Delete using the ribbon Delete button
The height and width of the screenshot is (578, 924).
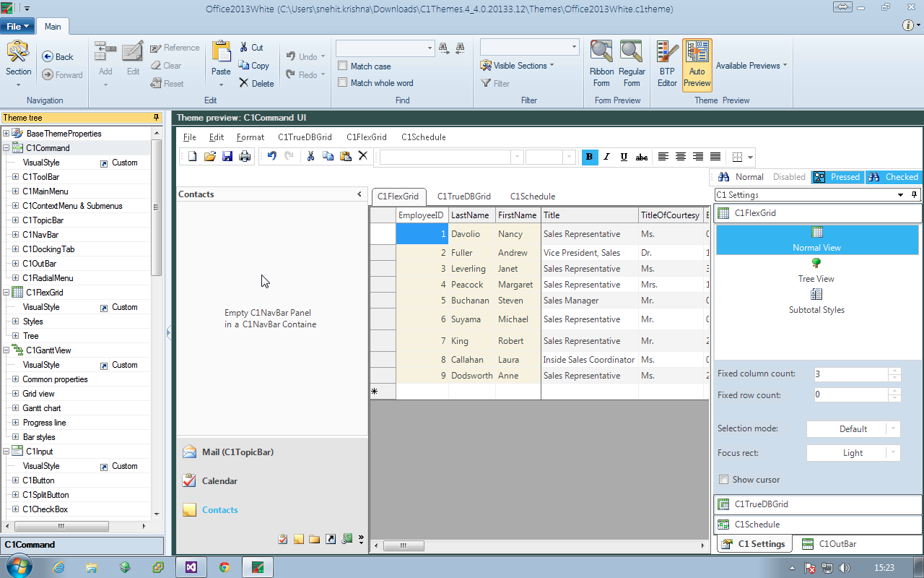click(257, 83)
